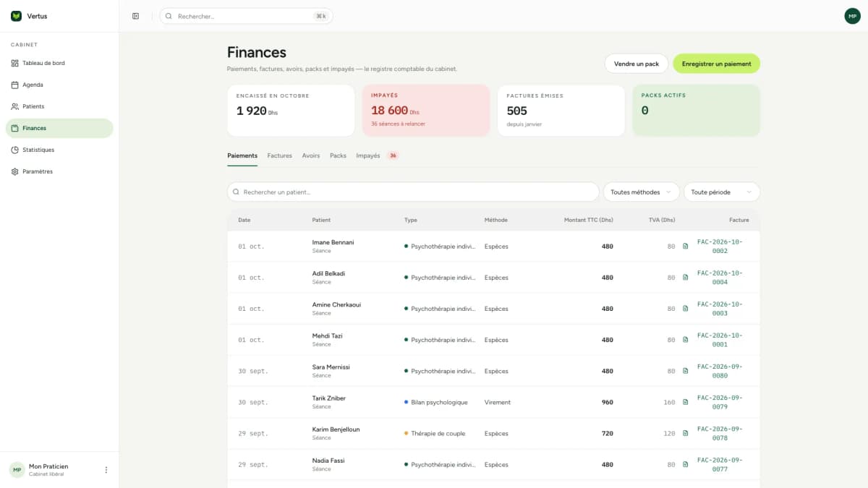Image resolution: width=868 pixels, height=488 pixels.
Task: Switch to the Paiements tab
Action: (x=242, y=155)
